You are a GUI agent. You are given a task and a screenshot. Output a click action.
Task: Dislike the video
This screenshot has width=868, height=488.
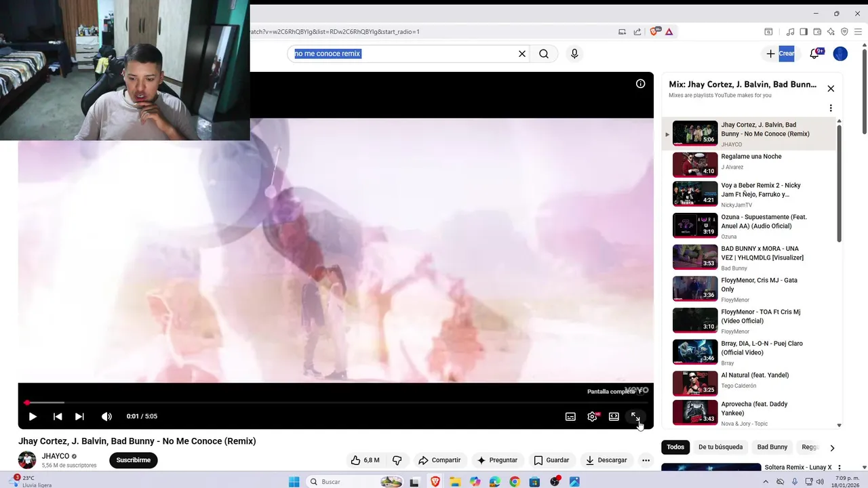(x=397, y=460)
